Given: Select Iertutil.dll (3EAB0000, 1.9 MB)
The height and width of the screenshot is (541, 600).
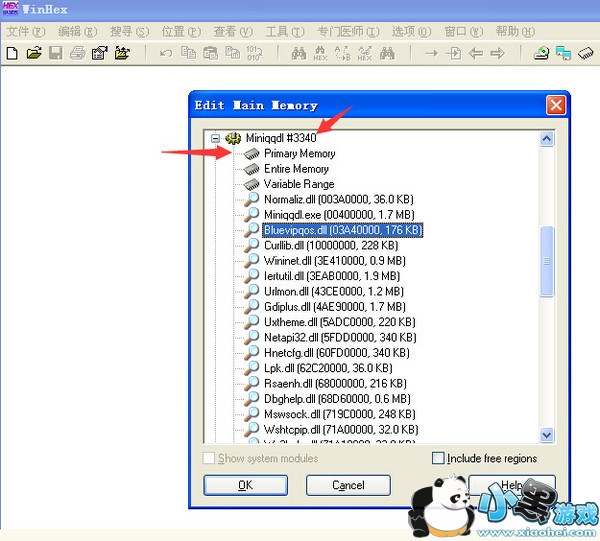Looking at the screenshot, I should pyautogui.click(x=332, y=276).
